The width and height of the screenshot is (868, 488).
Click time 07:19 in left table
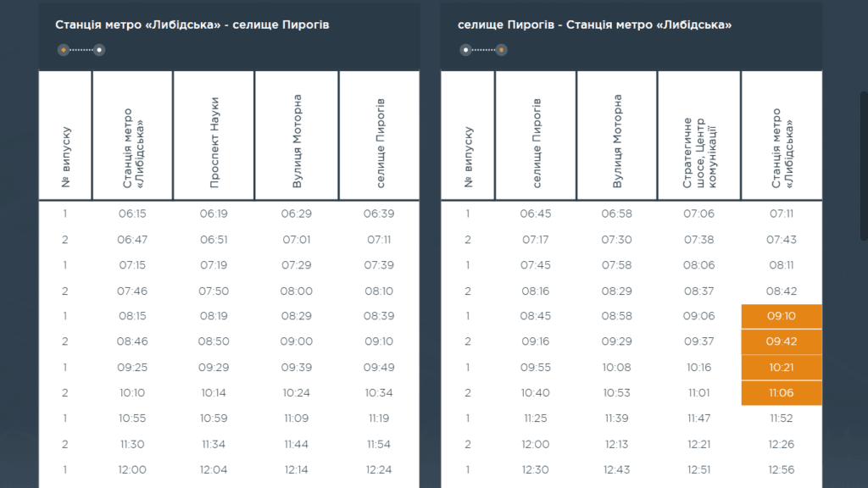coord(214,265)
